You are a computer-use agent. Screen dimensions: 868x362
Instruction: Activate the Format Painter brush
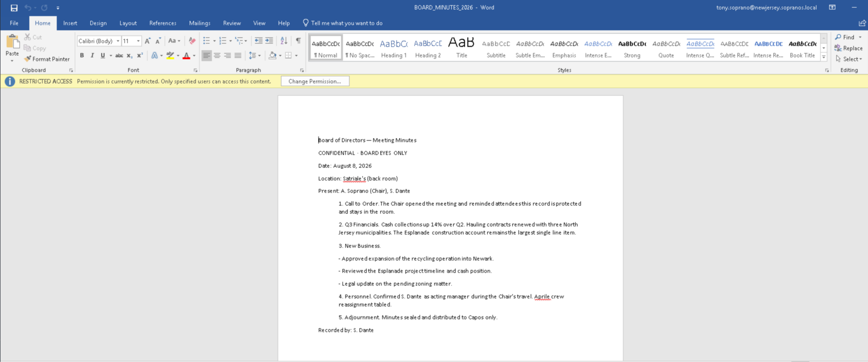tap(47, 59)
